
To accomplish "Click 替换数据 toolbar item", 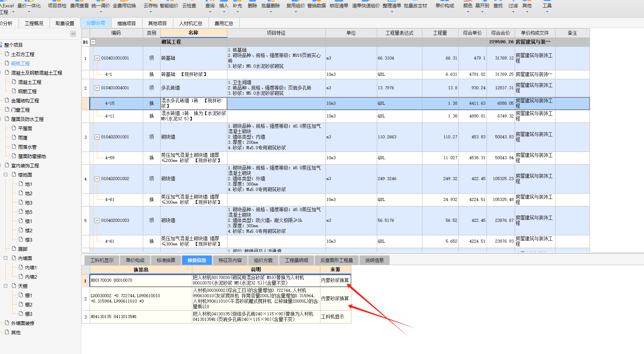I will coord(317,6).
